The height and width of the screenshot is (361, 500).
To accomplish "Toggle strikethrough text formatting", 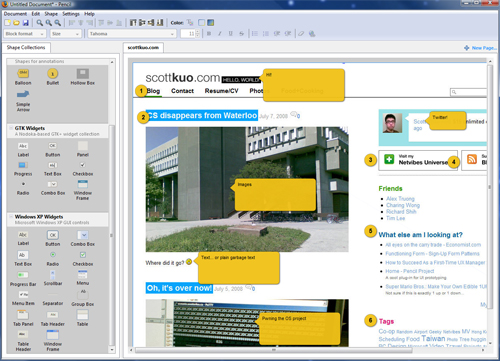I will [241, 33].
